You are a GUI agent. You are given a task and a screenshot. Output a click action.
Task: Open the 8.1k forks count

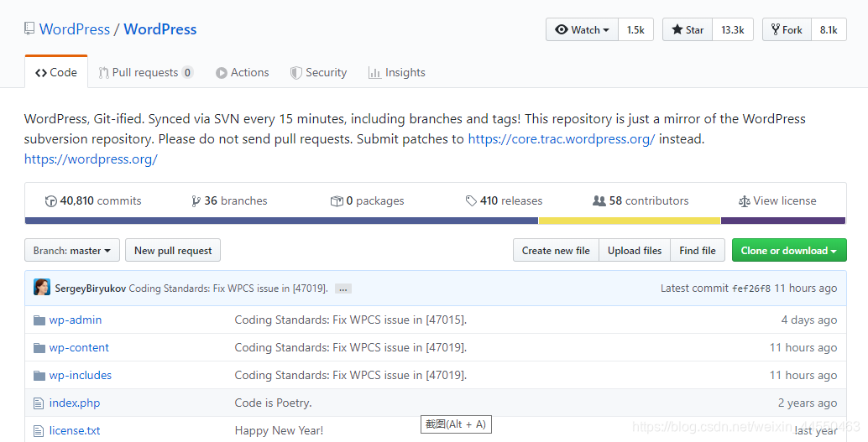point(829,30)
